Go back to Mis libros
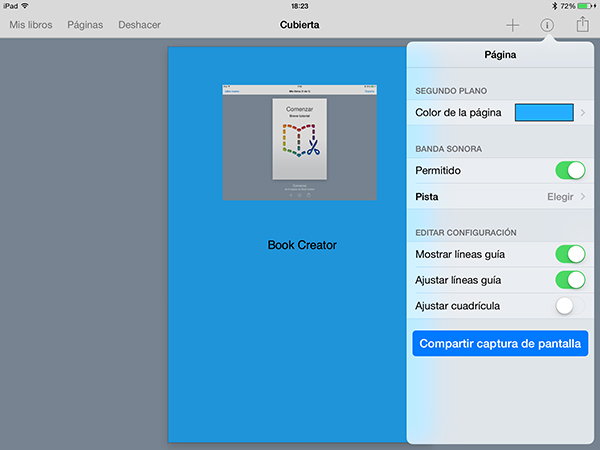600x450 pixels. coord(31,25)
